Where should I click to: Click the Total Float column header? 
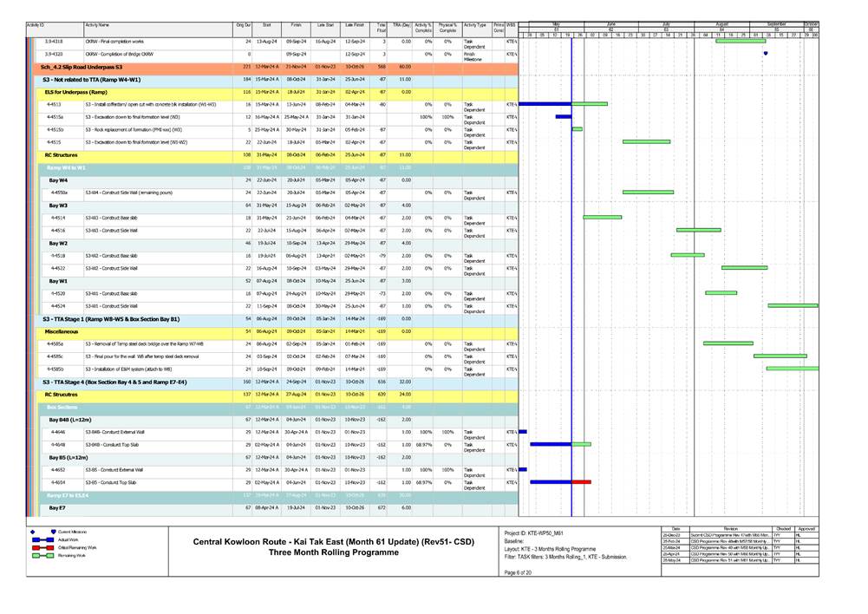(x=381, y=28)
